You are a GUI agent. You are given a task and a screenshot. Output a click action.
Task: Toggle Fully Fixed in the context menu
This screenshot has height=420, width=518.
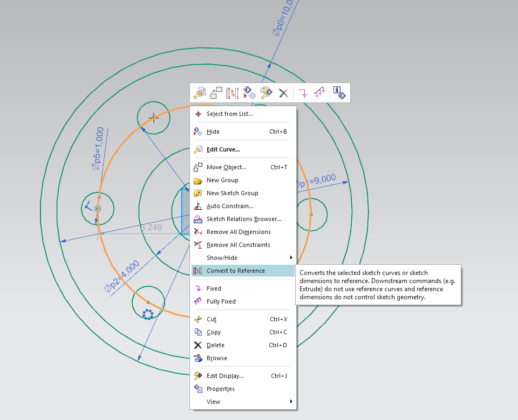221,301
